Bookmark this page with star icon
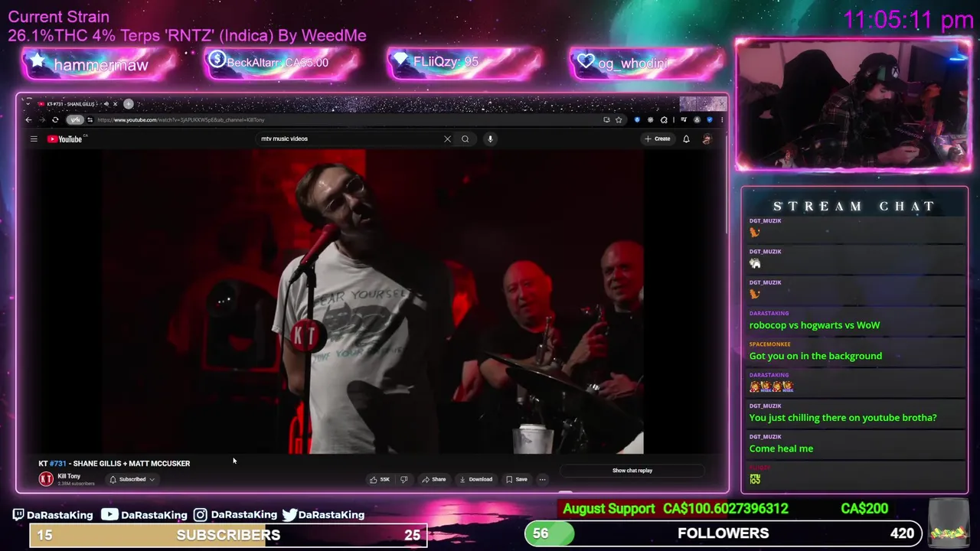Image resolution: width=980 pixels, height=551 pixels. tap(619, 119)
